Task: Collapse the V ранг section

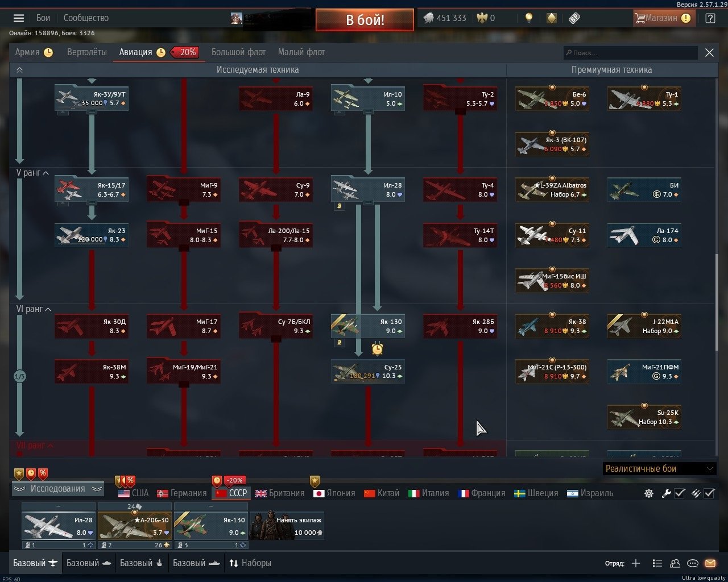Action: [x=33, y=173]
